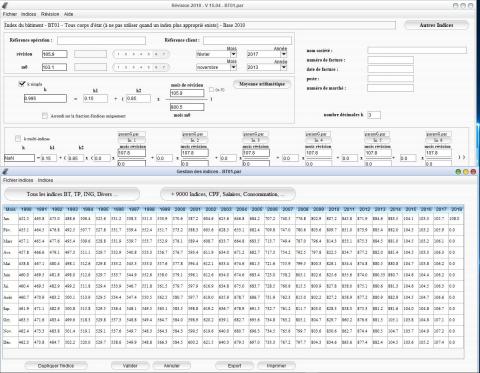Click the Autres Indices button
The height and width of the screenshot is (373, 480).
point(436,25)
